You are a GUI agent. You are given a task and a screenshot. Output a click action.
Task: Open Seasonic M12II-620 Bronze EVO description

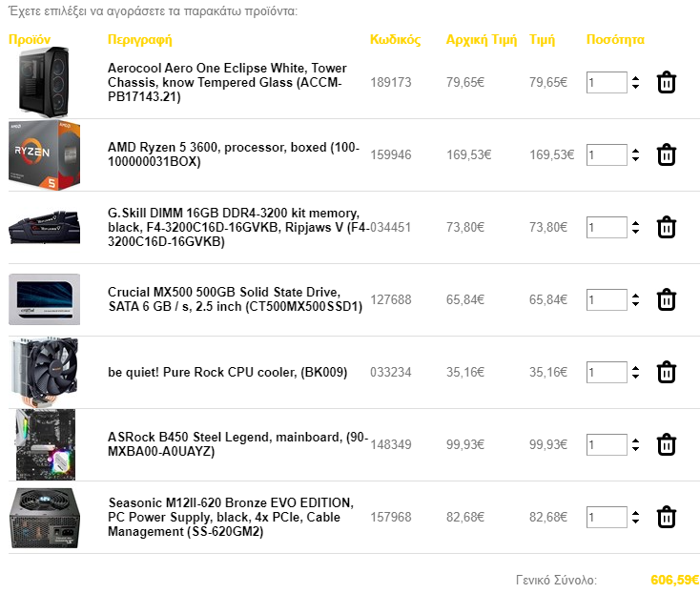[231, 517]
